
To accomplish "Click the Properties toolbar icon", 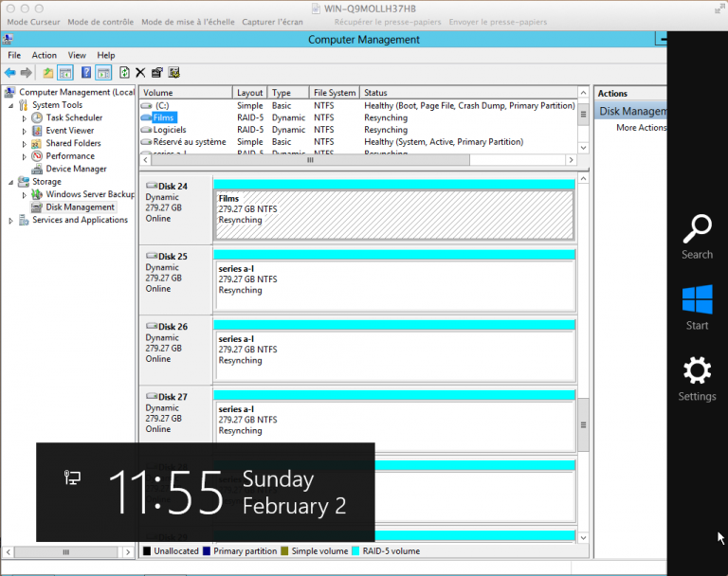I will tap(157, 72).
